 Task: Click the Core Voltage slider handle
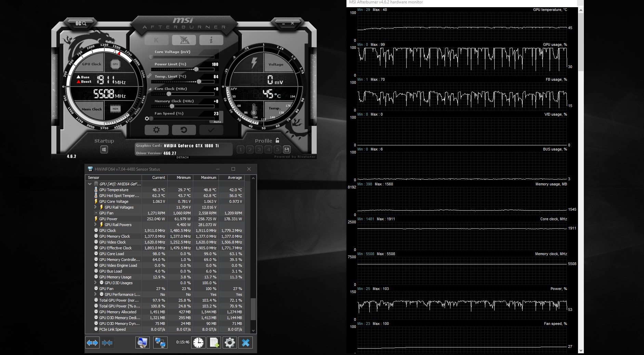click(x=151, y=57)
